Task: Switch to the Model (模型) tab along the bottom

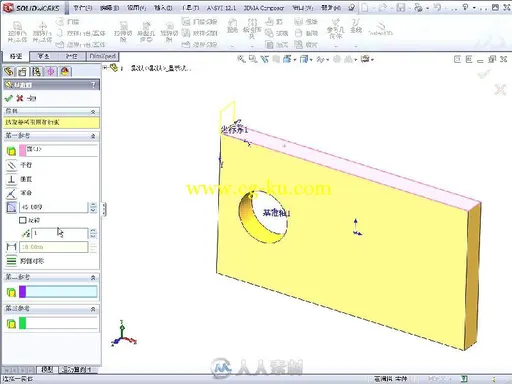Action: 47,369
